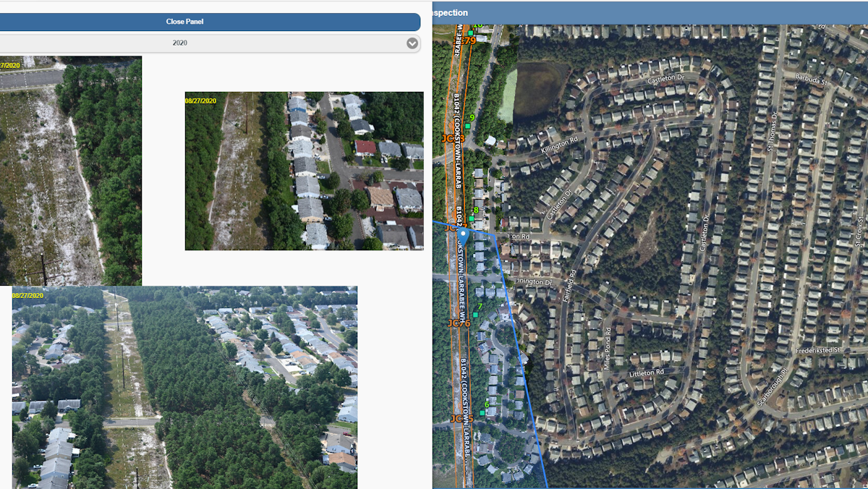Click green map marker number 8
868x489 pixels.
click(472, 218)
